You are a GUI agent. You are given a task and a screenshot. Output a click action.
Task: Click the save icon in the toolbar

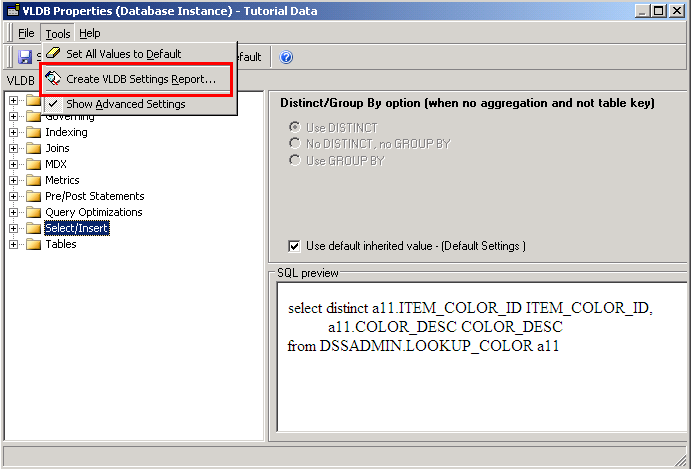click(25, 57)
